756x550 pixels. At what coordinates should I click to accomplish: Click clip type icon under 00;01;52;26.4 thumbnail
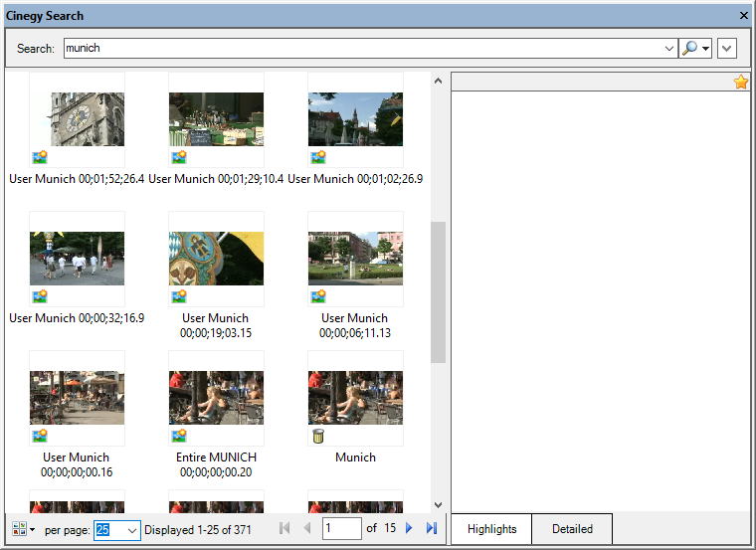point(40,157)
